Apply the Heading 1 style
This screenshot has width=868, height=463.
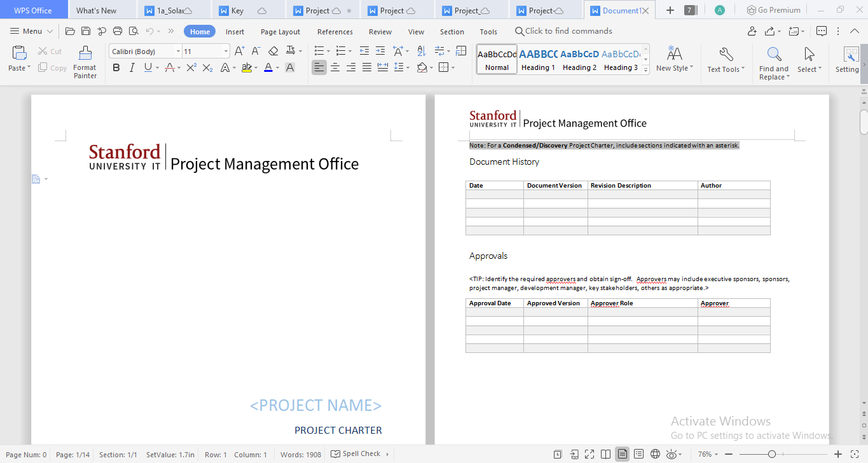[538, 60]
